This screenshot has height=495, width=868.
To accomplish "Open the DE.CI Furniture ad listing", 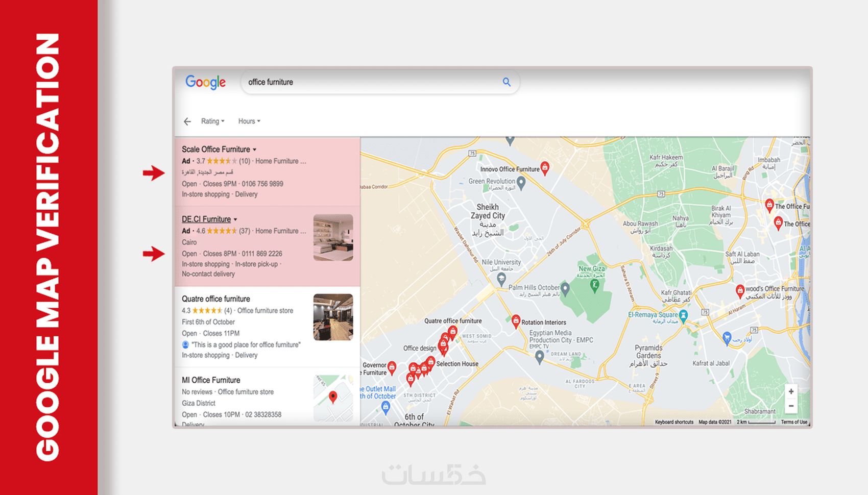I will pos(267,246).
